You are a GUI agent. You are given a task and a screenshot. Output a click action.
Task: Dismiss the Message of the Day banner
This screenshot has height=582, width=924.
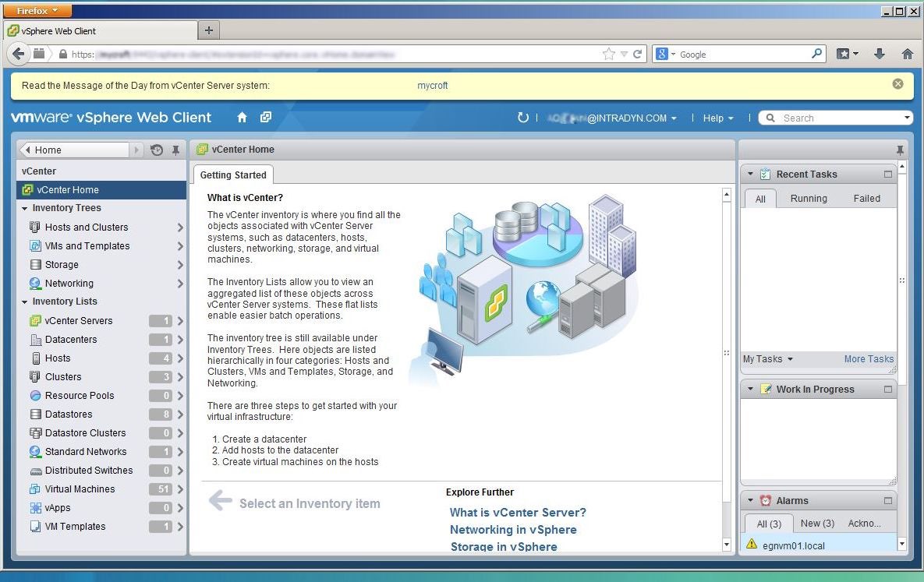[898, 83]
